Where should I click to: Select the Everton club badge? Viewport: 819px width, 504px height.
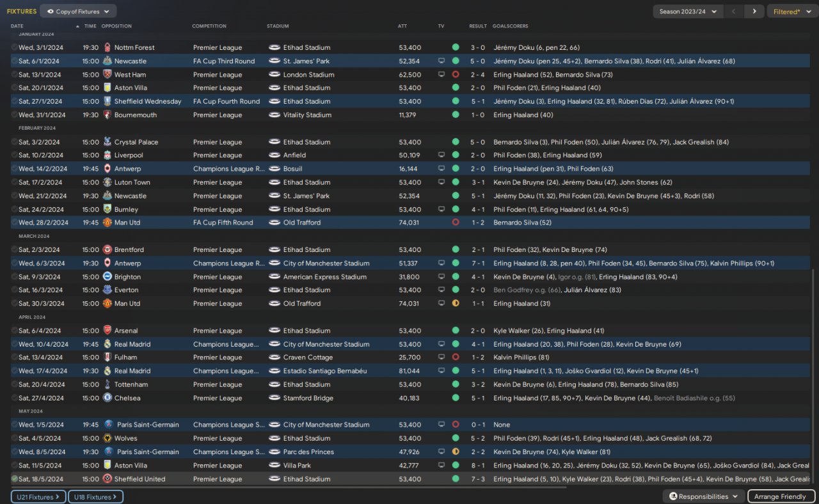pyautogui.click(x=107, y=290)
